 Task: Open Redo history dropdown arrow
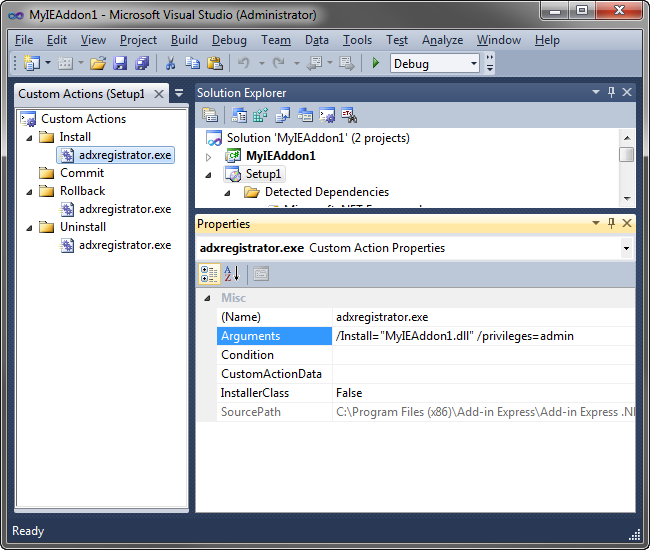pyautogui.click(x=297, y=63)
